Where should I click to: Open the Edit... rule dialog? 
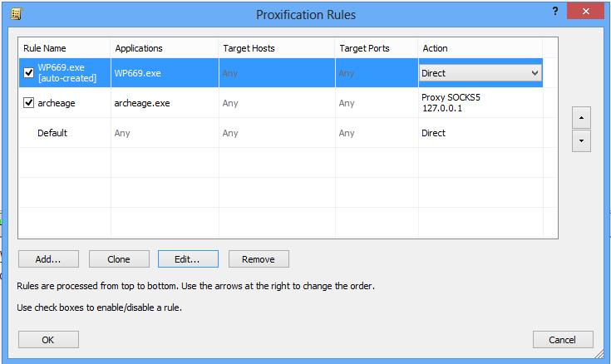point(188,259)
